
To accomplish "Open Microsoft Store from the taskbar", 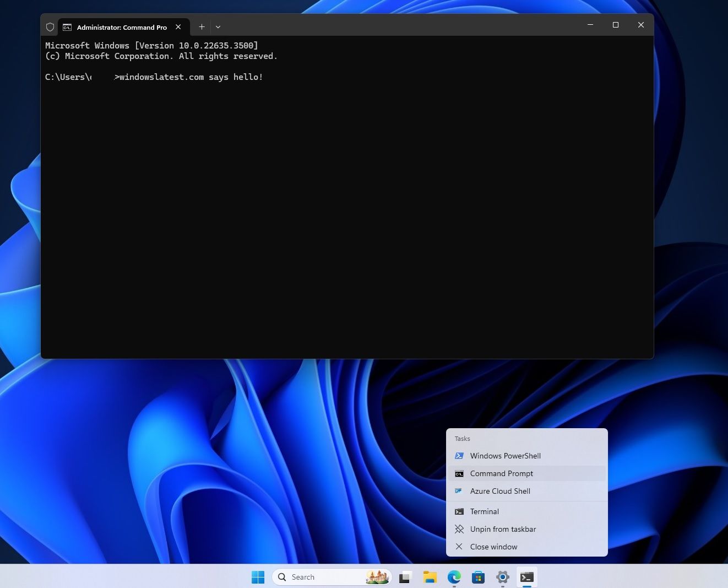I will 478,577.
